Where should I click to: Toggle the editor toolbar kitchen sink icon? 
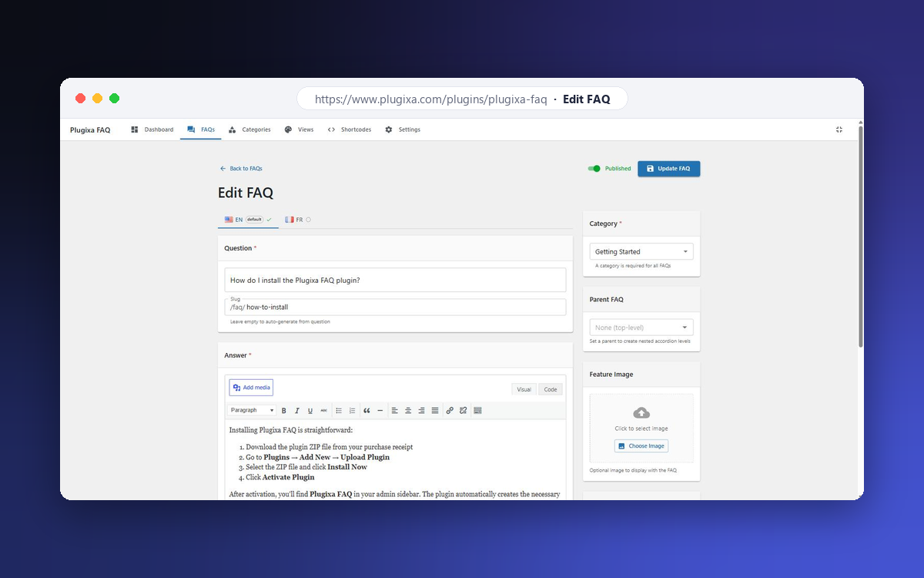click(x=477, y=411)
